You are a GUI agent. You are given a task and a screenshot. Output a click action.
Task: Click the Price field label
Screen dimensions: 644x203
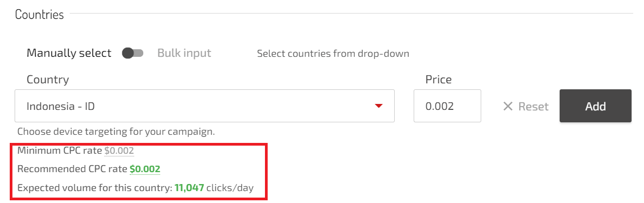(438, 80)
